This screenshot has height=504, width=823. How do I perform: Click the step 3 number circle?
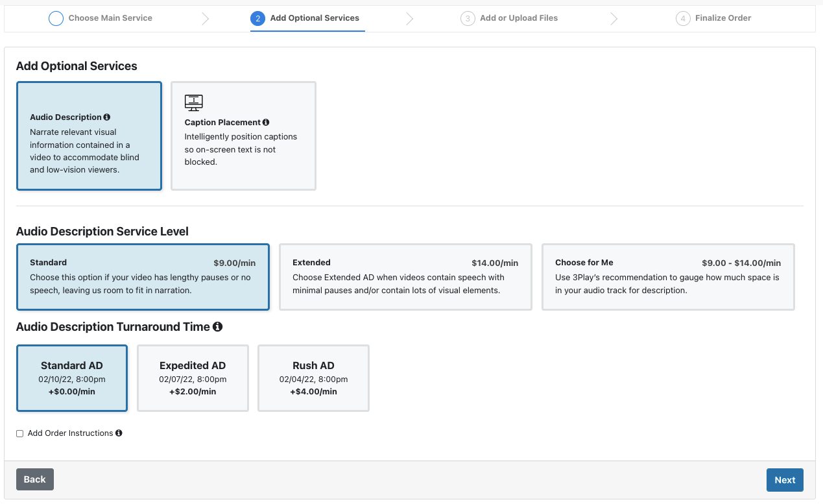click(x=468, y=19)
